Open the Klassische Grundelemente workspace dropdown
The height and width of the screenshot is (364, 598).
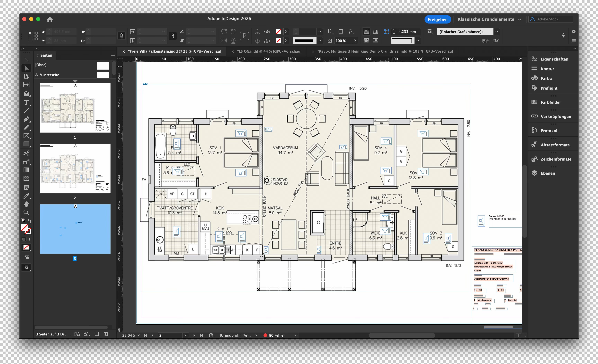pos(489,19)
